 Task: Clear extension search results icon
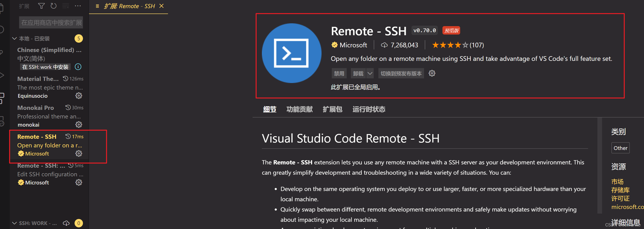point(66,6)
